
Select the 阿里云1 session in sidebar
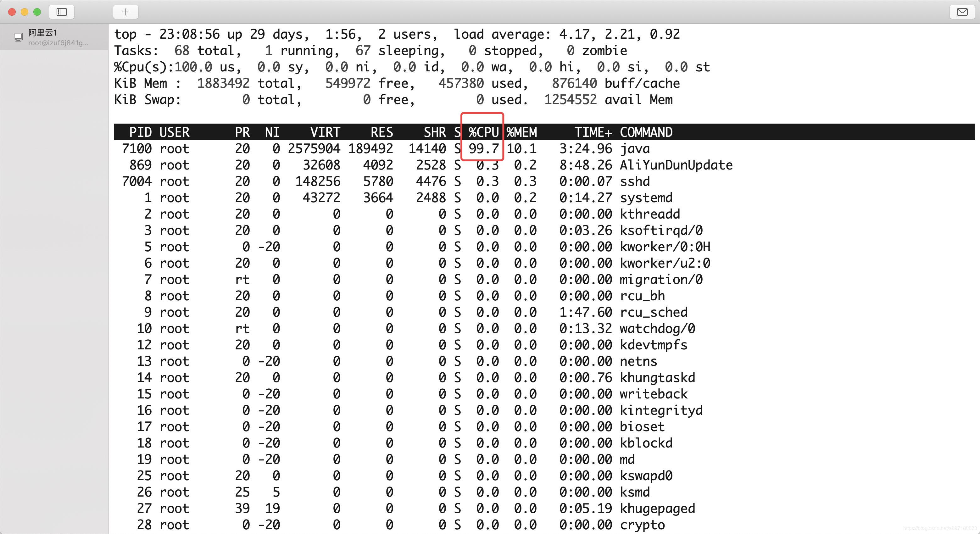coord(42,33)
